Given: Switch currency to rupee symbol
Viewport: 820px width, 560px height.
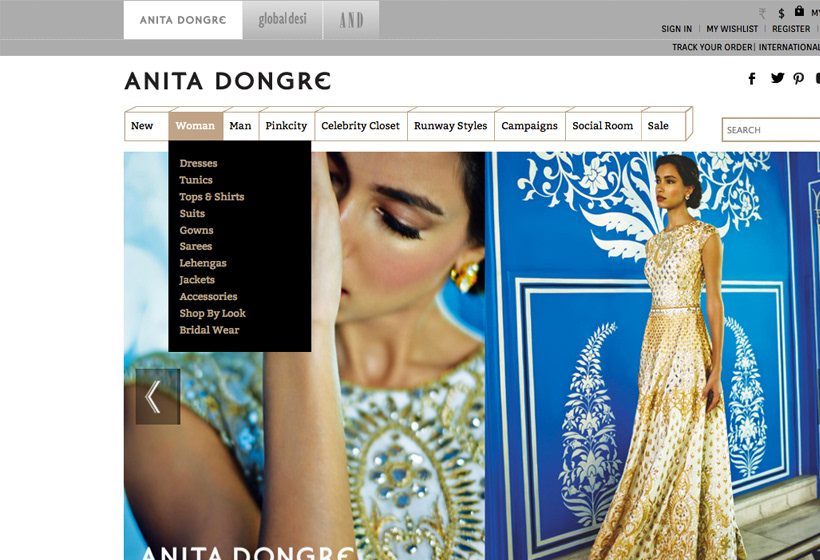Looking at the screenshot, I should pyautogui.click(x=762, y=14).
